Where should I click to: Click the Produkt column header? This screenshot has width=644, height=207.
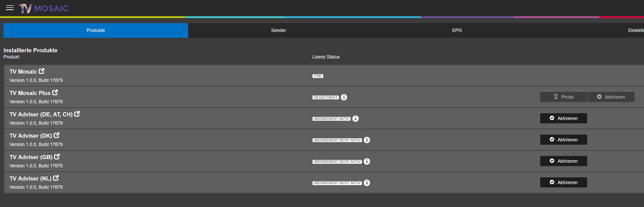point(11,57)
